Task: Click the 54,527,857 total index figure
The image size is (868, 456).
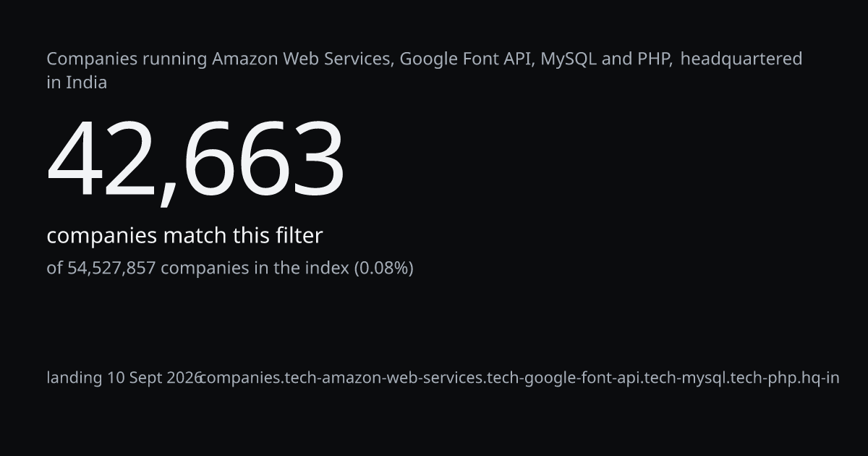Action: [x=111, y=269]
